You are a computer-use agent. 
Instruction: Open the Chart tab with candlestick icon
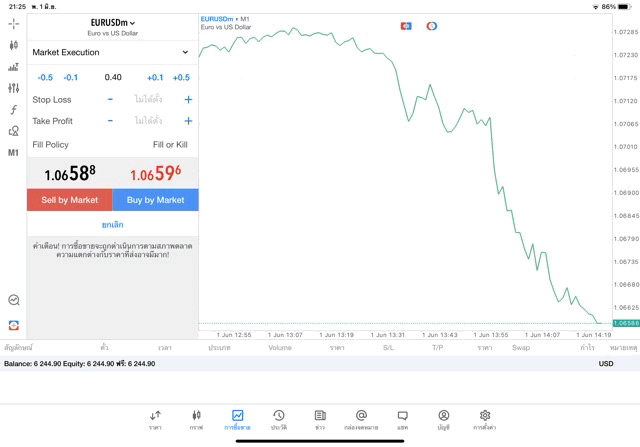pos(196,420)
